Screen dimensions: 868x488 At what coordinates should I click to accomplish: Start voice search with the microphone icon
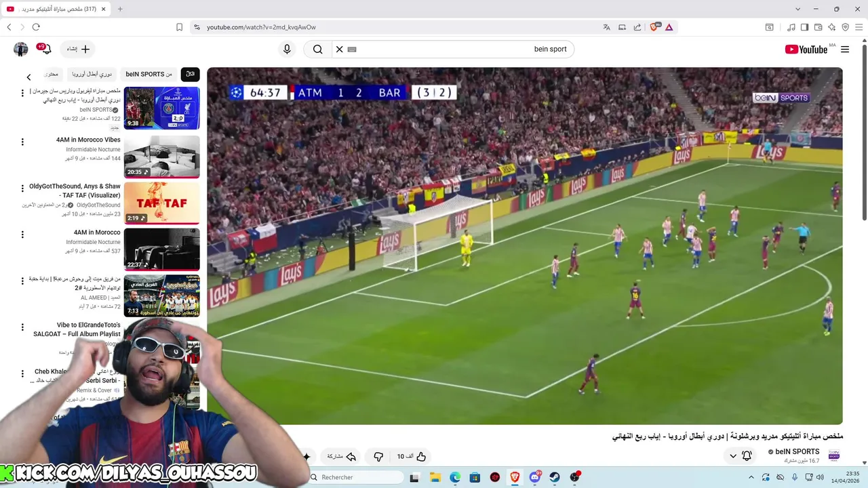click(x=287, y=49)
